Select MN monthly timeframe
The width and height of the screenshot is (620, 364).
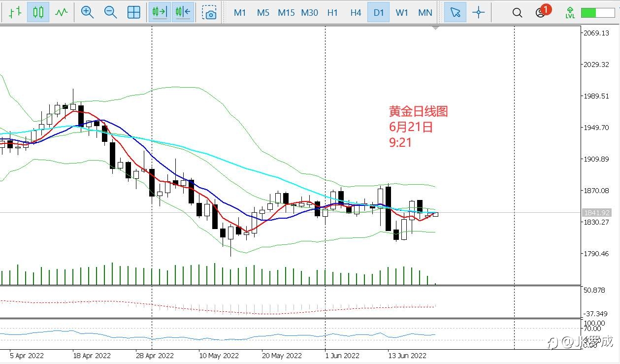click(x=425, y=13)
